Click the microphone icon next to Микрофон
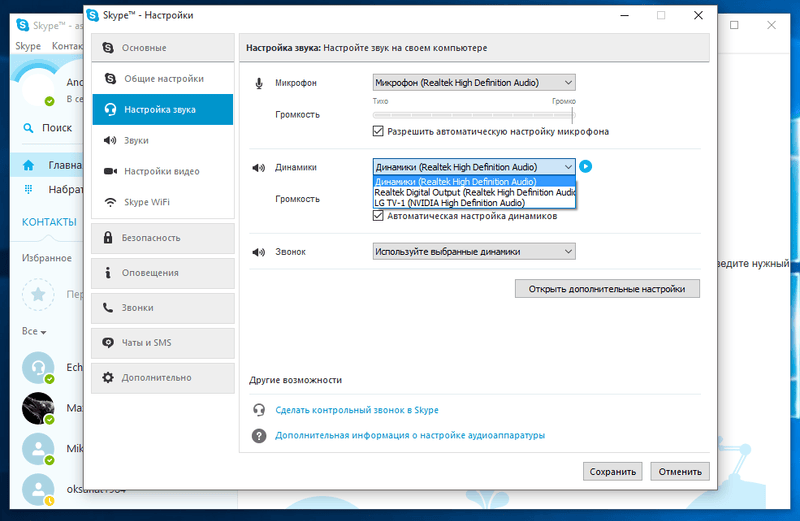Image resolution: width=800 pixels, height=521 pixels. pos(259,83)
